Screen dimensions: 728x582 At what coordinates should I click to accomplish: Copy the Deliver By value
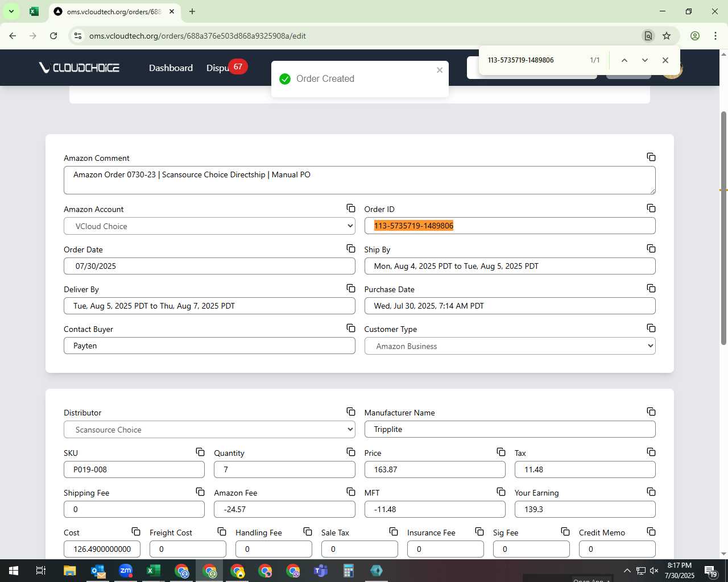[351, 288]
